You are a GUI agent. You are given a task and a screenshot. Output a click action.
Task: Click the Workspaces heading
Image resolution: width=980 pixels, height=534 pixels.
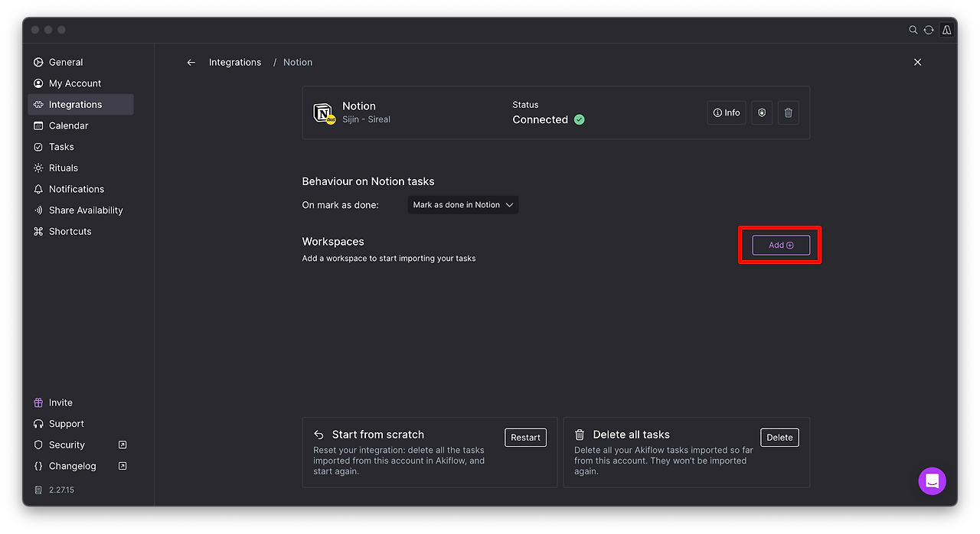(333, 242)
